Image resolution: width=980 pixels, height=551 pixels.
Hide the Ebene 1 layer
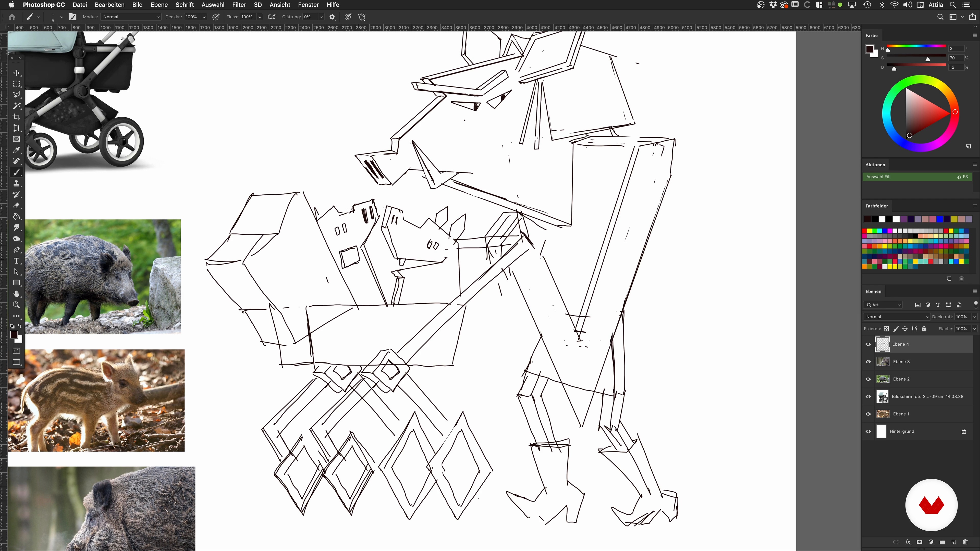(x=868, y=414)
